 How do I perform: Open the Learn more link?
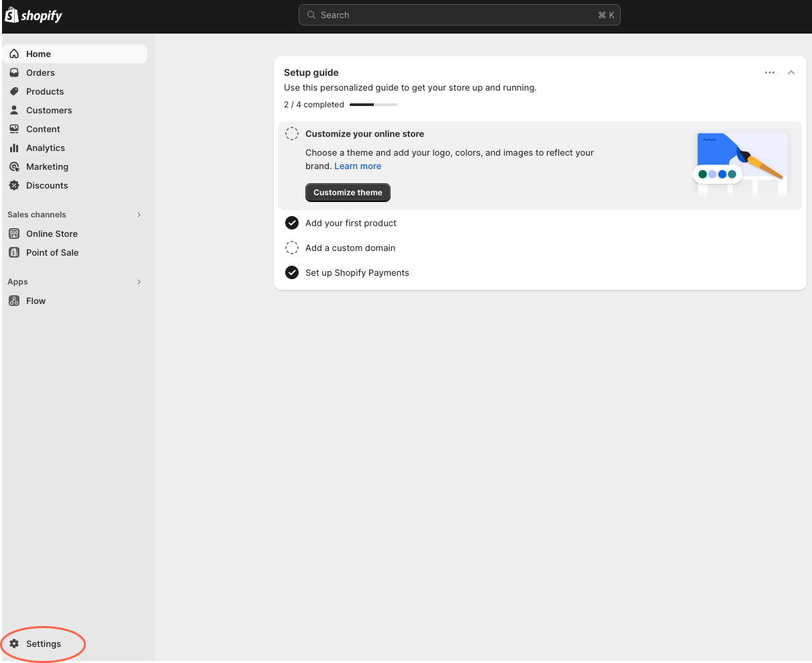point(358,166)
